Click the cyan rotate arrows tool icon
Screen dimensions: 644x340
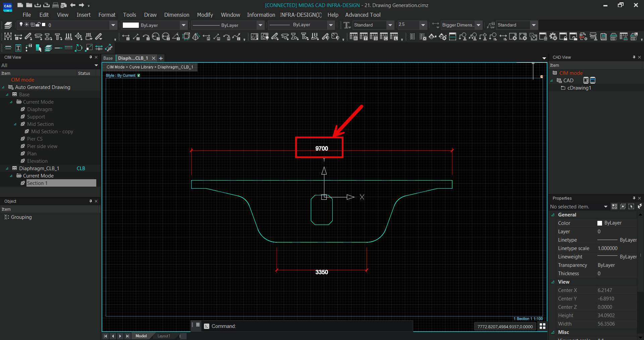(x=78, y=48)
